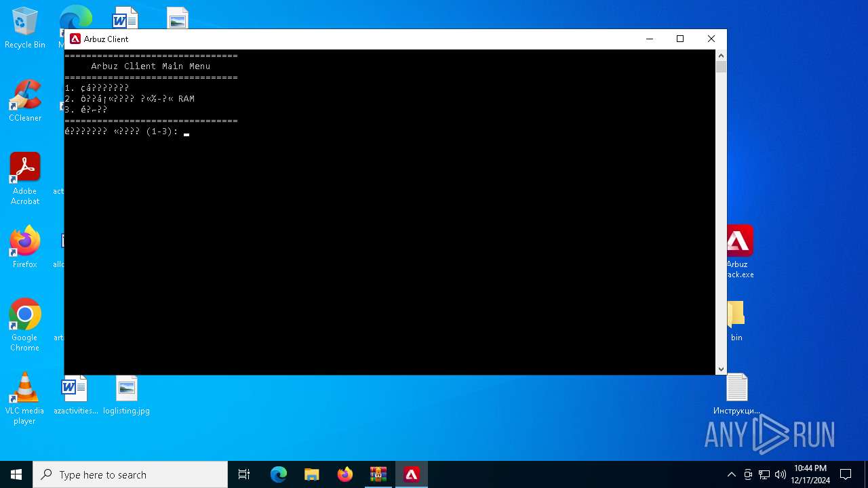Viewport: 868px width, 488px height.
Task: Click menu option 2 ending in RAM
Action: pos(130,99)
